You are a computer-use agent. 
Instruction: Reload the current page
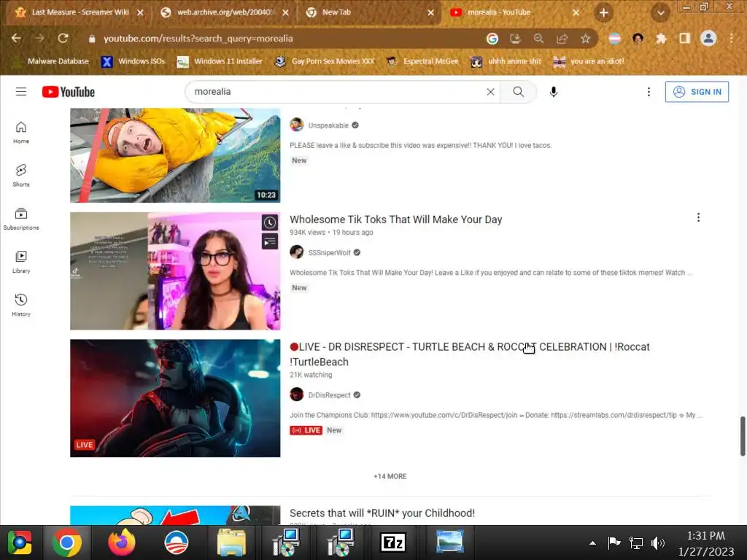tap(63, 39)
